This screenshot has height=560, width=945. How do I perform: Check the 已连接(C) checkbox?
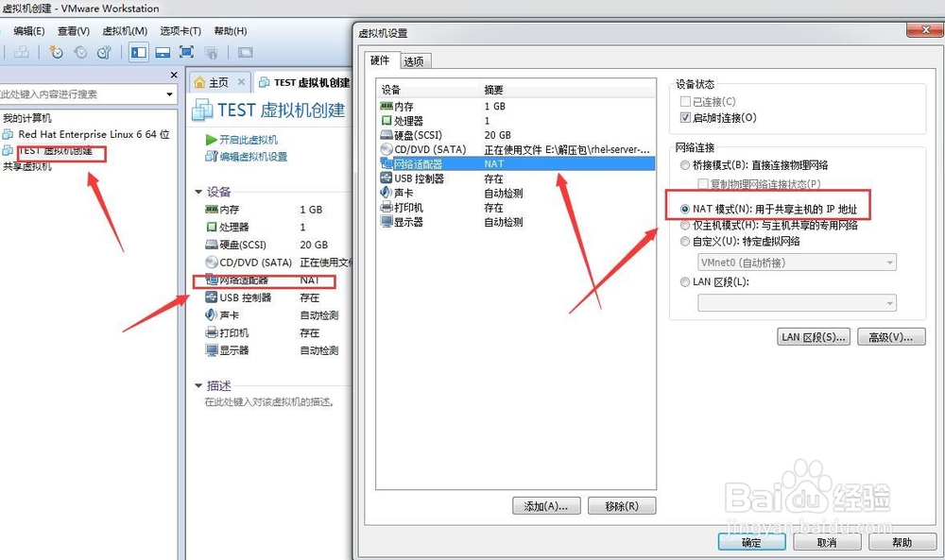coord(685,101)
